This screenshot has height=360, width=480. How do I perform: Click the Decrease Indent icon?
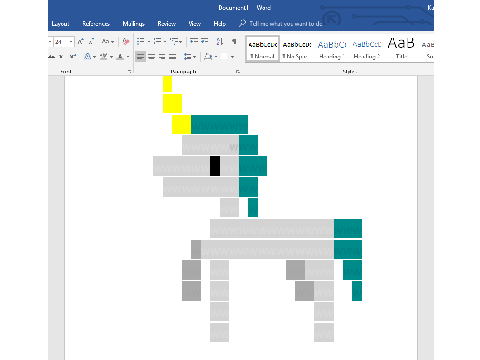[193, 41]
